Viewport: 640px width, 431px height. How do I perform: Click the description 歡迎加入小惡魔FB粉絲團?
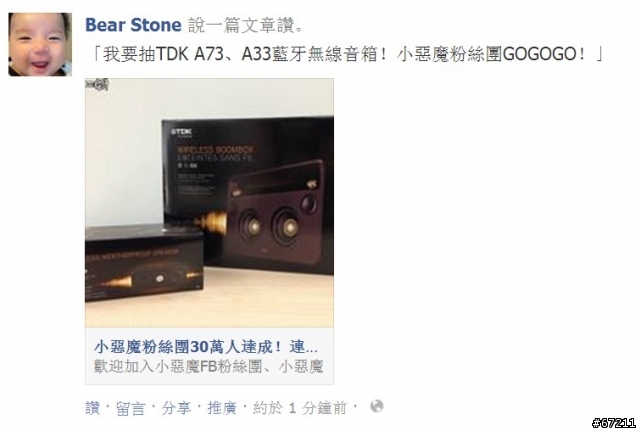tap(209, 367)
